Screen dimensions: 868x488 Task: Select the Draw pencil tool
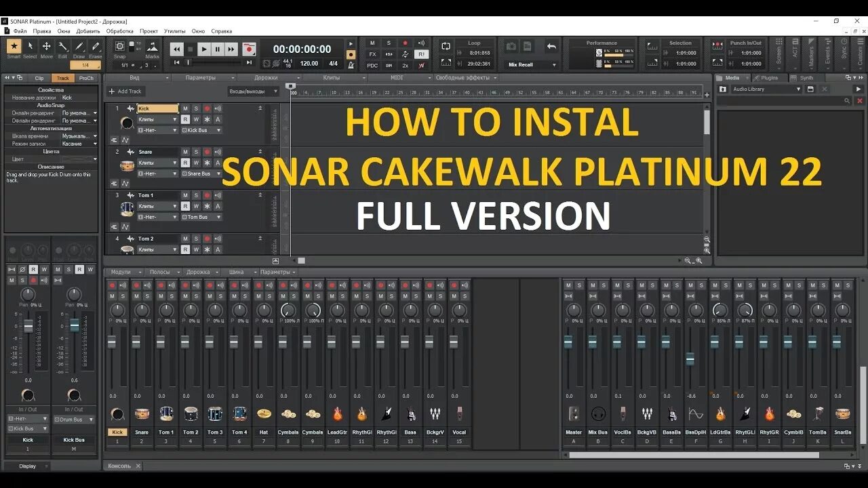pyautogui.click(x=79, y=47)
